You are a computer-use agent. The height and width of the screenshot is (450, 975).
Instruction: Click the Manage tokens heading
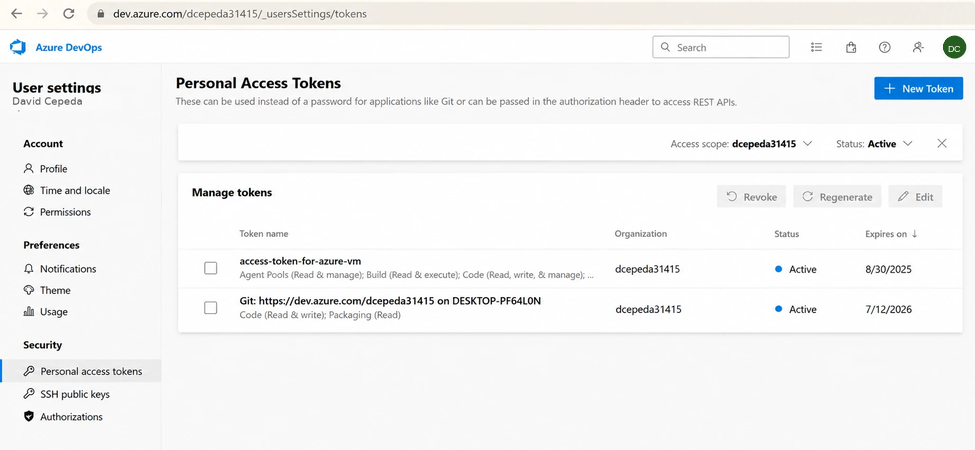point(232,193)
